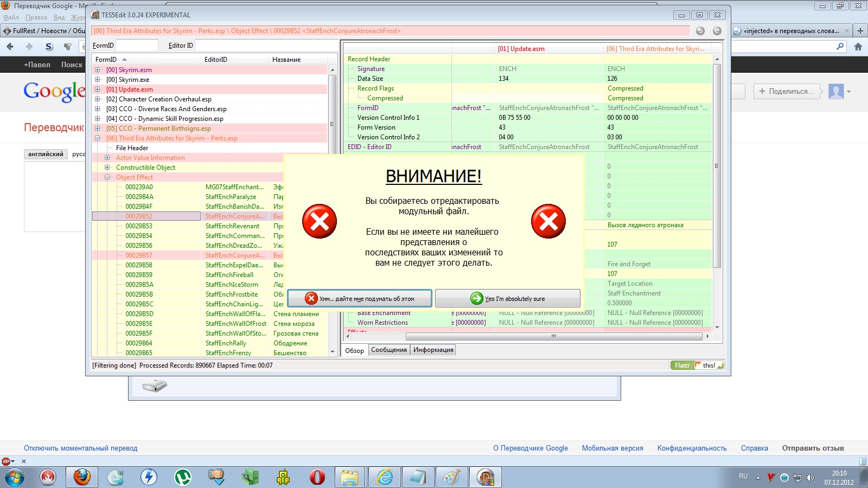Open Opera browser from the taskbar

pyautogui.click(x=317, y=477)
